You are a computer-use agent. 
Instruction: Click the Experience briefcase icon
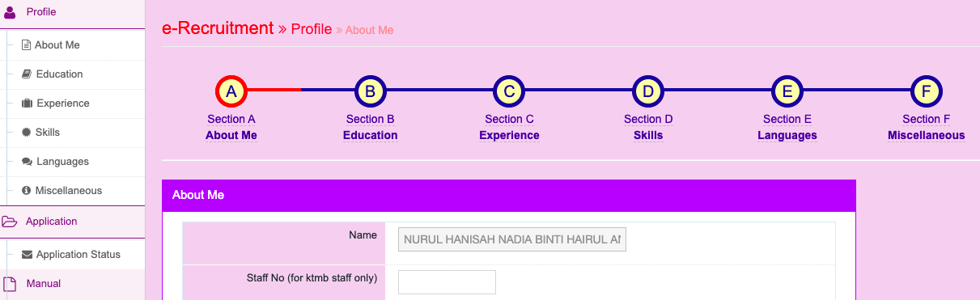(27, 104)
